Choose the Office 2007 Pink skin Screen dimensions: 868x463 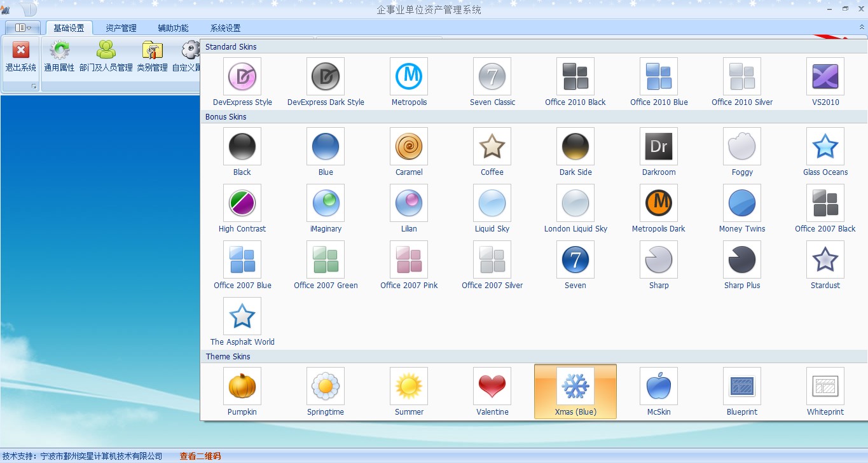(409, 265)
